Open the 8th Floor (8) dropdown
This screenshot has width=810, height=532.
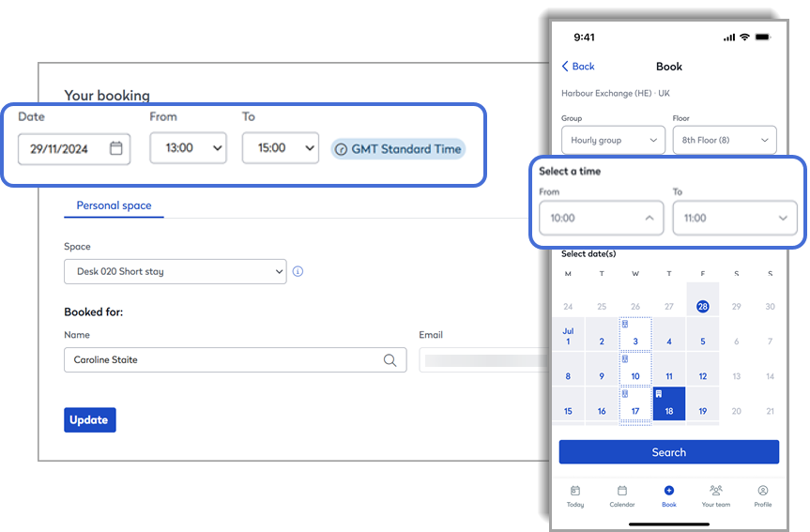pyautogui.click(x=725, y=140)
